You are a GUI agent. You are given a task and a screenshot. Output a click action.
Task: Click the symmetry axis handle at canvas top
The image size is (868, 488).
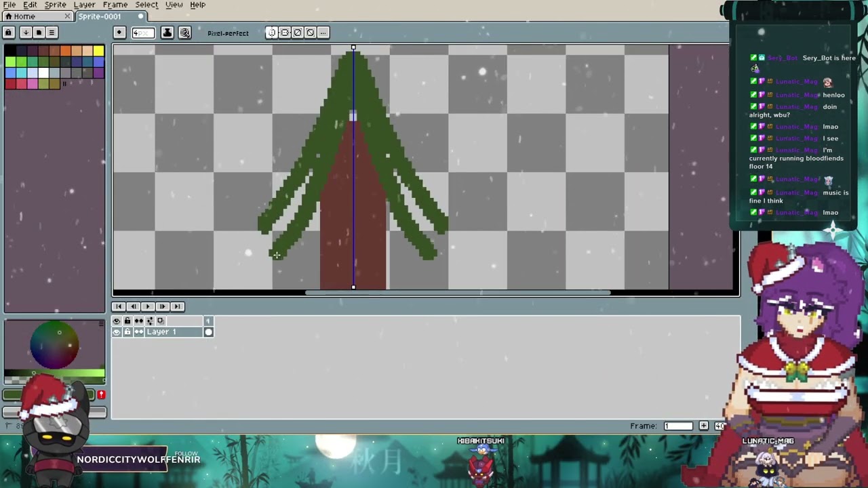[x=353, y=47]
